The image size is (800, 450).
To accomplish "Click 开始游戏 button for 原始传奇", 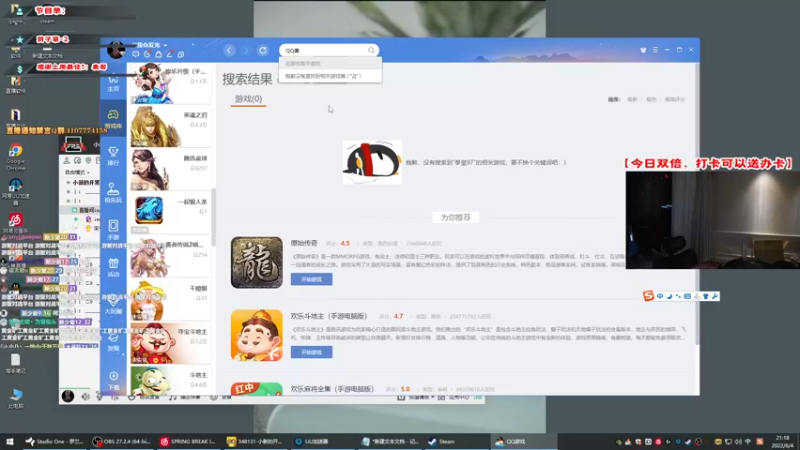I will pos(311,279).
